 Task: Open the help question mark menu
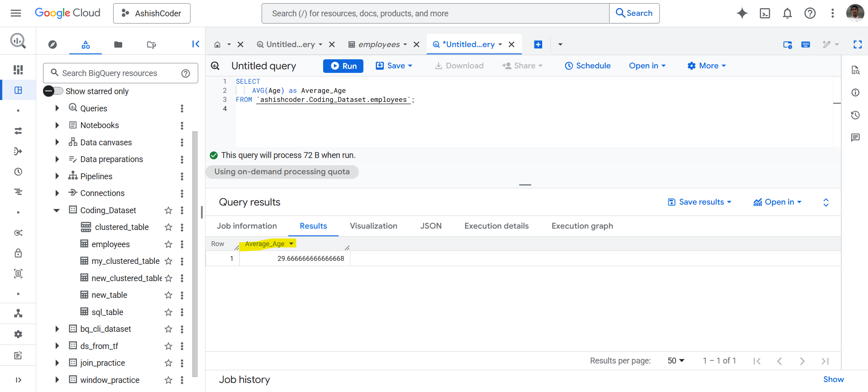click(x=810, y=13)
